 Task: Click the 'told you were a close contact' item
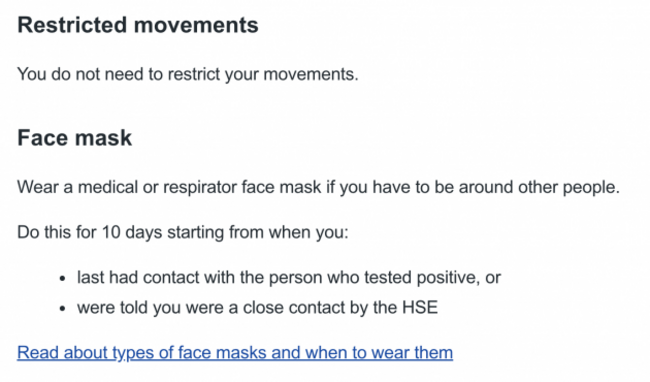[x=257, y=308]
